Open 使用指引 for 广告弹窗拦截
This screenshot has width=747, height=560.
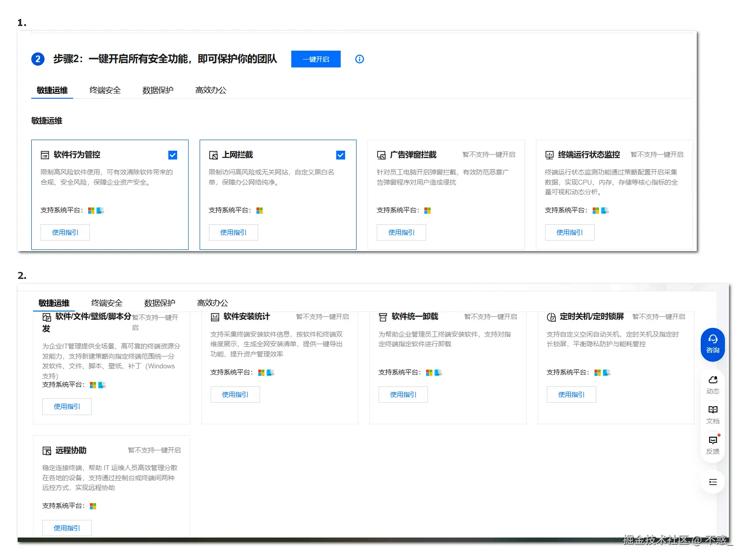point(401,232)
